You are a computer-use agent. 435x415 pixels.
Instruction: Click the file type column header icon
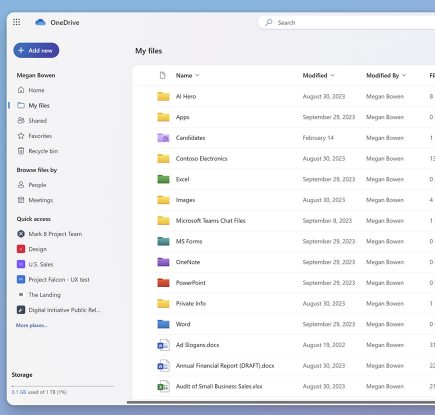pos(163,75)
